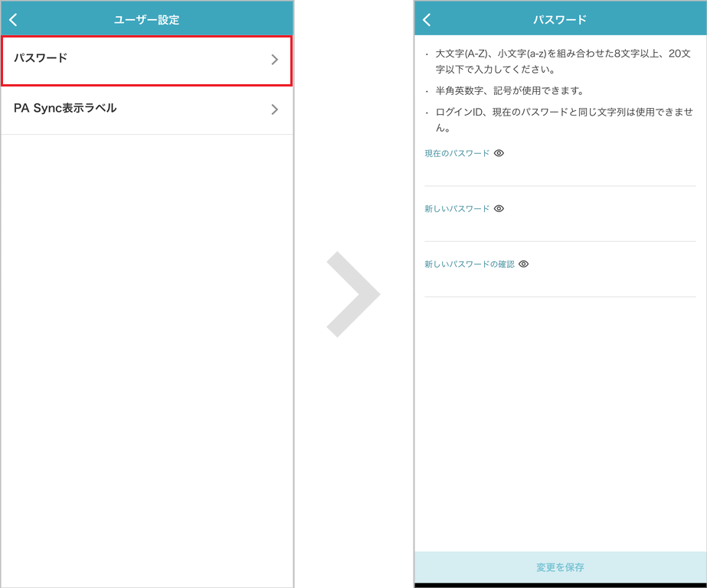Screen dimensions: 707x588
Task: Focus the 新しいパスワード input field
Action: 560,227
